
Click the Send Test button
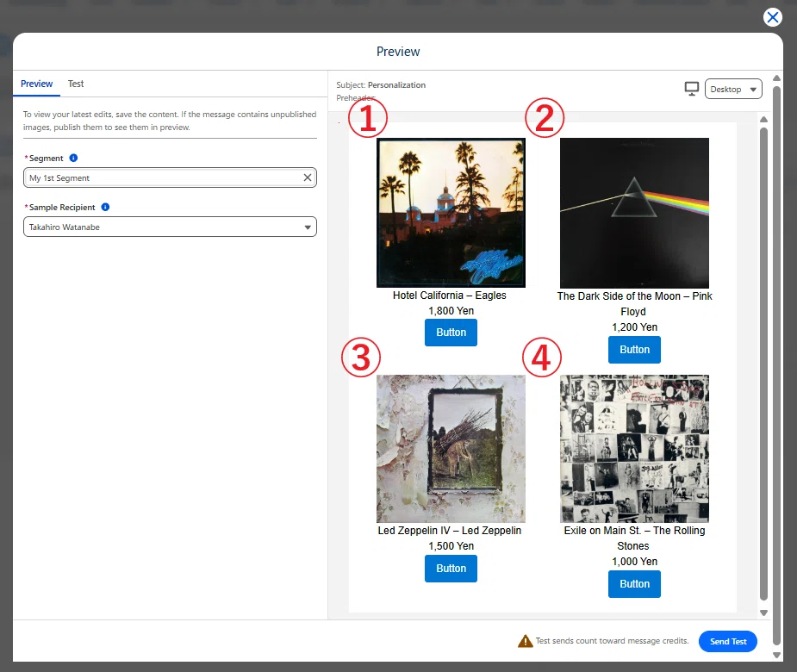click(x=728, y=642)
